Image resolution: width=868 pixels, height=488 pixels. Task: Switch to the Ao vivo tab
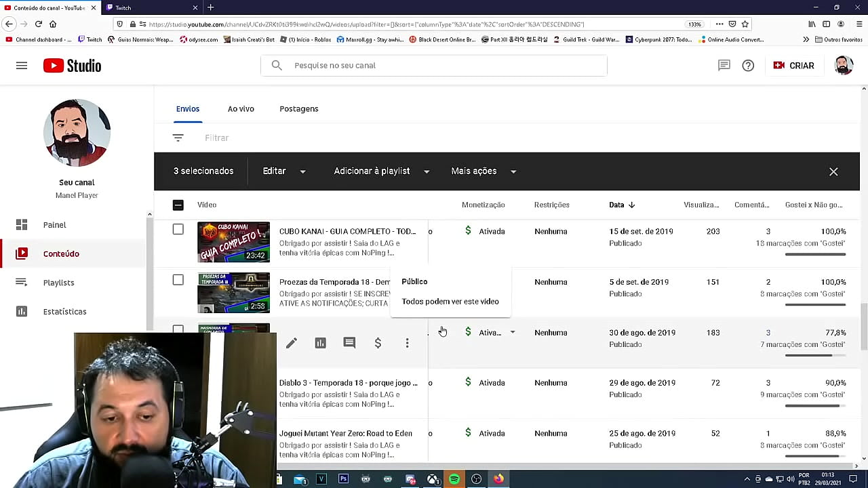point(241,108)
